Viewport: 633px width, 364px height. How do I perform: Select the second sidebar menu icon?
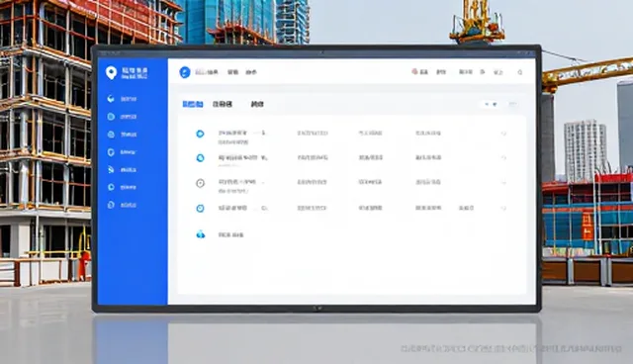click(x=111, y=117)
